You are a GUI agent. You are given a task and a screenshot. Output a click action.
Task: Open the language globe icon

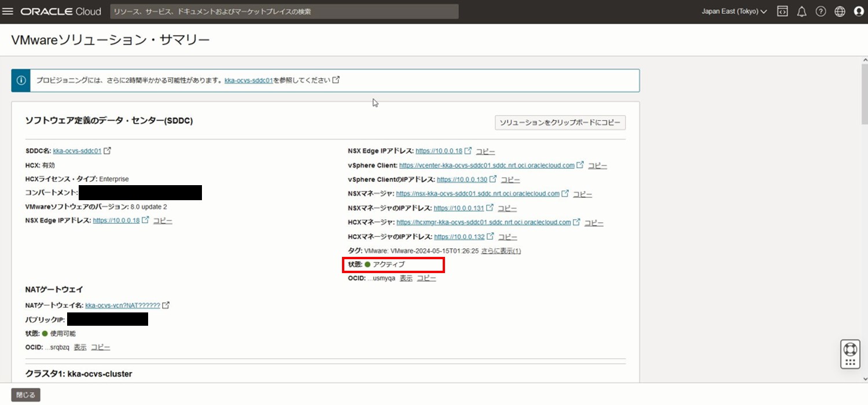840,12
